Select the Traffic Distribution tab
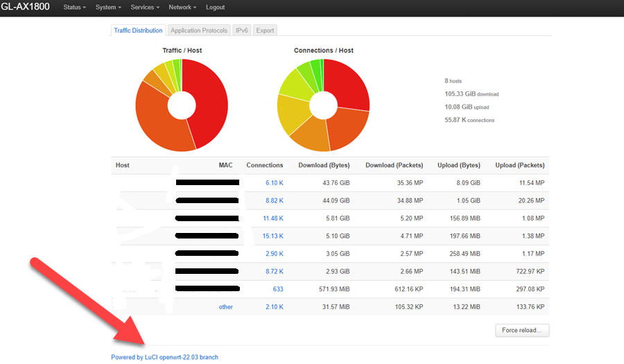 click(138, 31)
